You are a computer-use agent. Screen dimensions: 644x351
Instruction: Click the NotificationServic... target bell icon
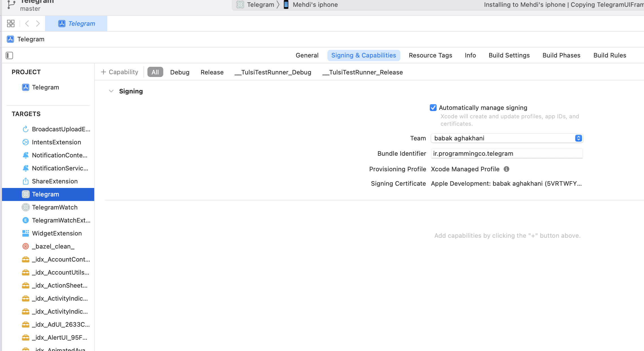[x=25, y=168]
